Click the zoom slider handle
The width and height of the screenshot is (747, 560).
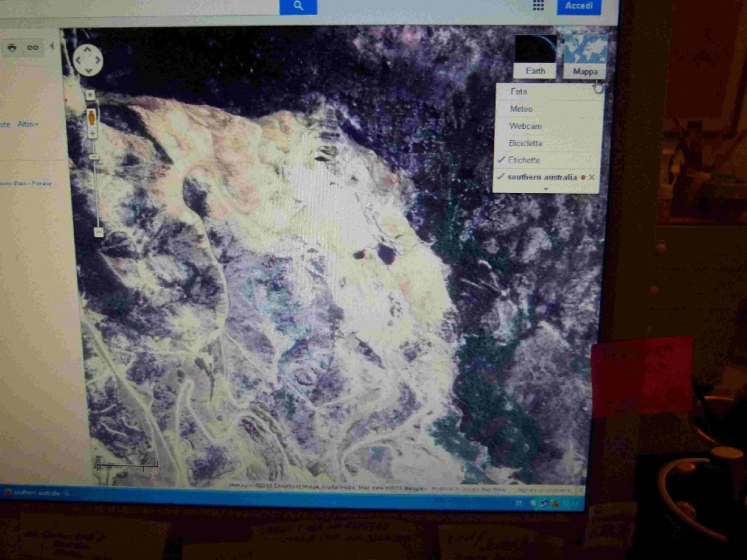coord(94,156)
